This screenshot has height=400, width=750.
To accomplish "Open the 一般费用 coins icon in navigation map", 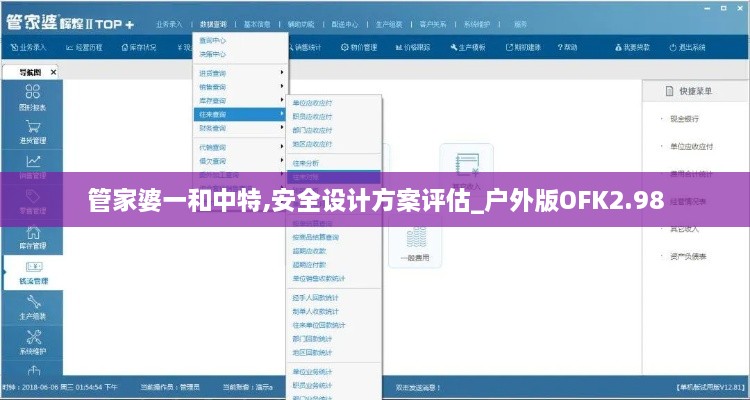I will (415, 238).
